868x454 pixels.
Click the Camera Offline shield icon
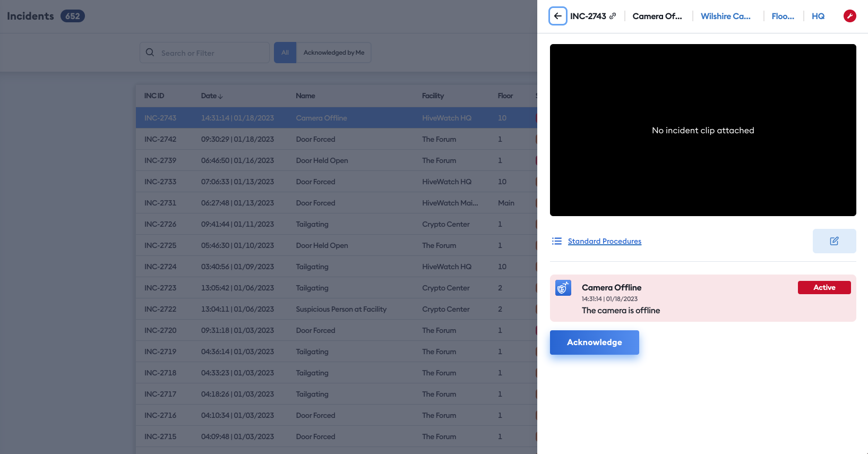(563, 288)
